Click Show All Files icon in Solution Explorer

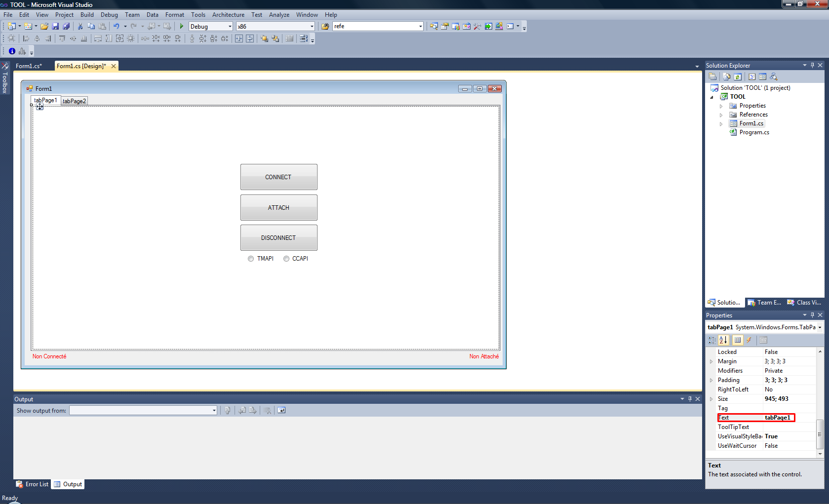point(726,77)
